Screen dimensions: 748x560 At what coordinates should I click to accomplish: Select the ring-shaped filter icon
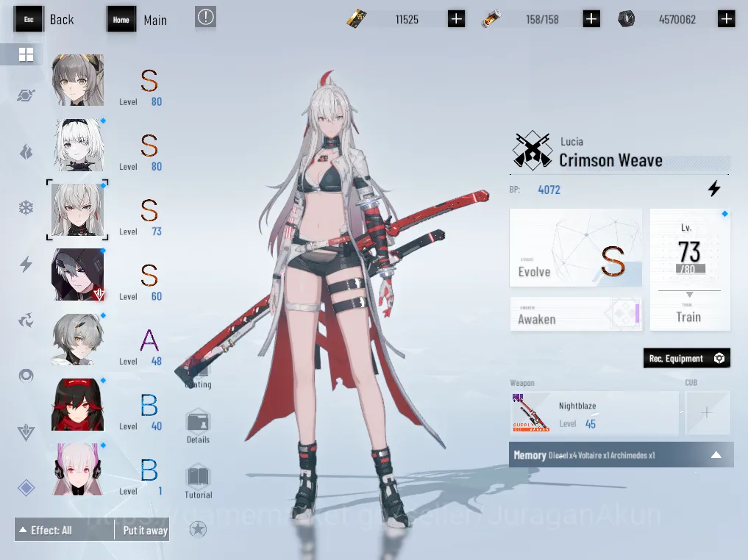pyautogui.click(x=26, y=376)
